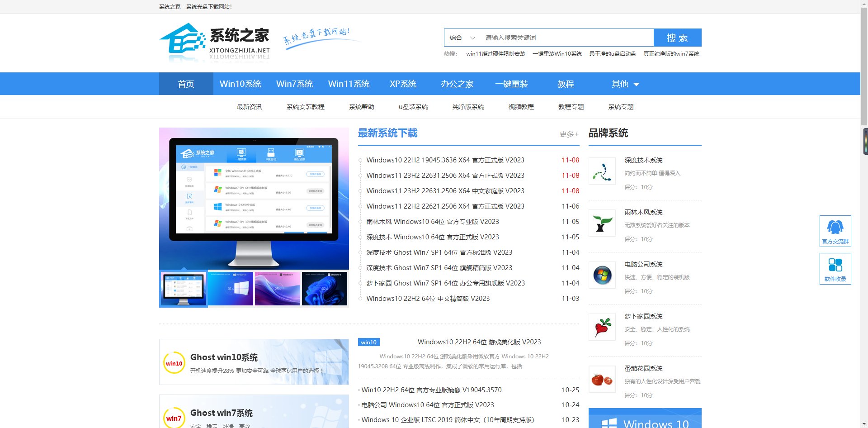Screen dimensions: 868x428
Task: Open 最新资讯 sub-navigation link
Action: tap(250, 107)
